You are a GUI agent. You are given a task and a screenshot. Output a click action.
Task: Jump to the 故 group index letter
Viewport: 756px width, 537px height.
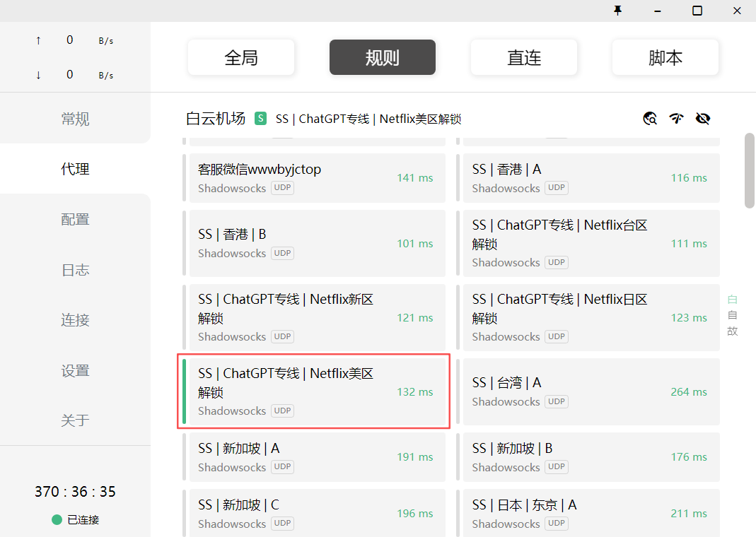coord(733,331)
